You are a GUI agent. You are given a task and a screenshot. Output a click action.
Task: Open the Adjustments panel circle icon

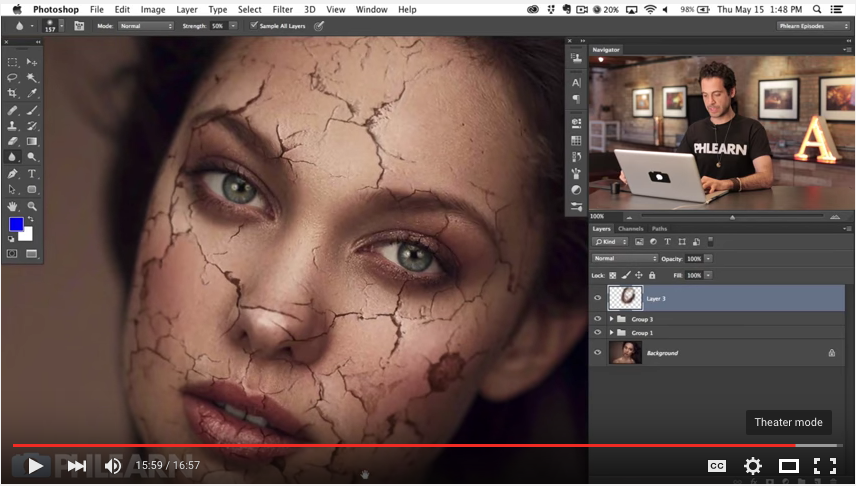576,190
